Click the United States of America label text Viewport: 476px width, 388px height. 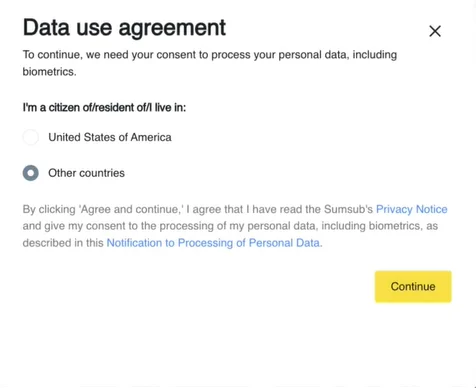[110, 137]
